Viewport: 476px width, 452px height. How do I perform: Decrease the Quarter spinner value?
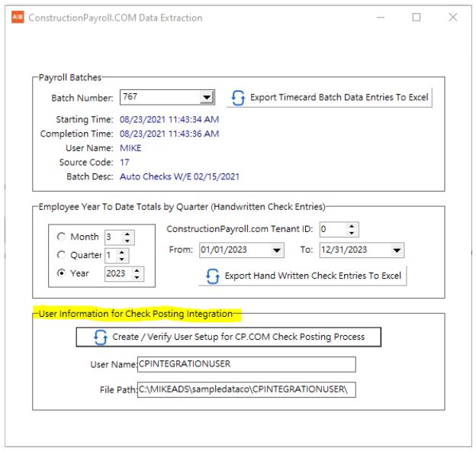point(122,259)
